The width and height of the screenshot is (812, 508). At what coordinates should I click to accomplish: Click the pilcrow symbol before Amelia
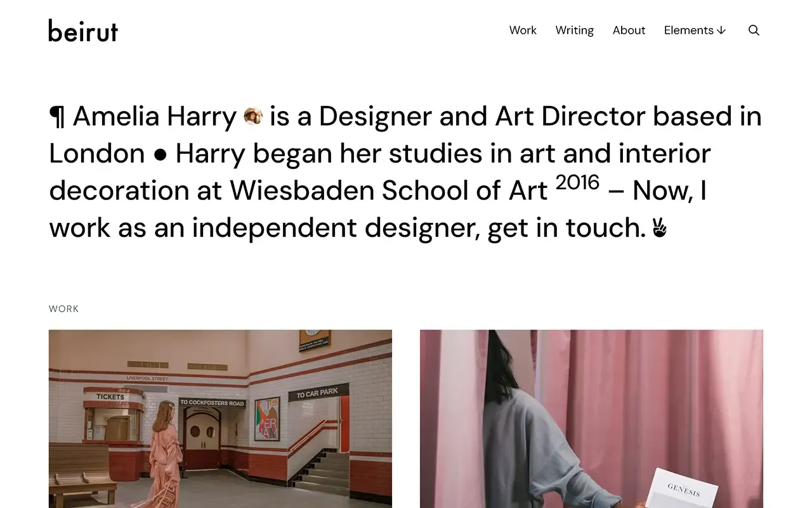point(56,117)
